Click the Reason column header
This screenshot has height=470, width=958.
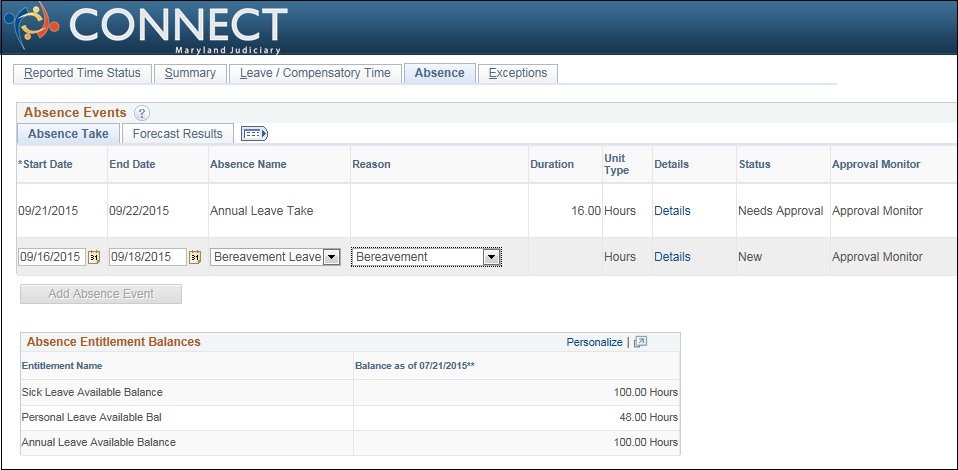pos(371,164)
